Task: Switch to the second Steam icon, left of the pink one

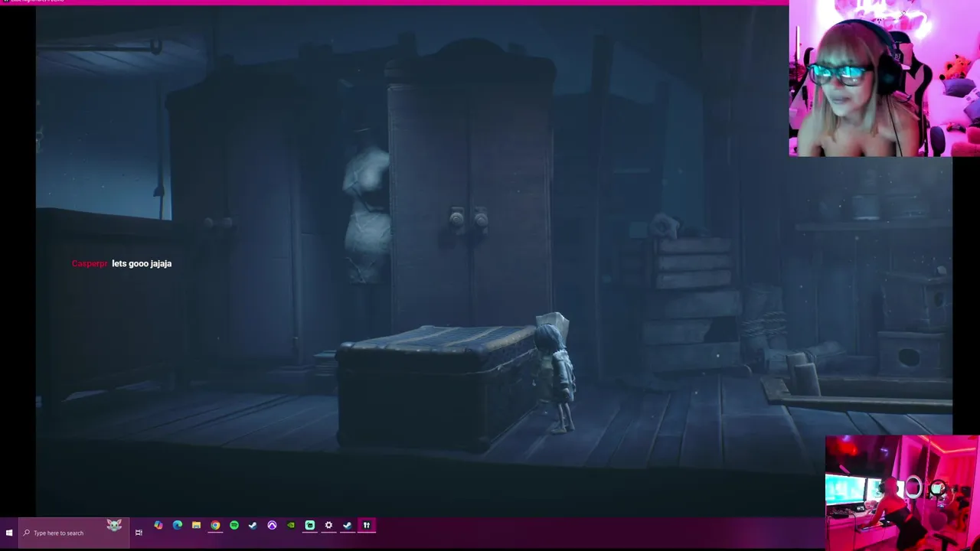Action: pyautogui.click(x=348, y=525)
